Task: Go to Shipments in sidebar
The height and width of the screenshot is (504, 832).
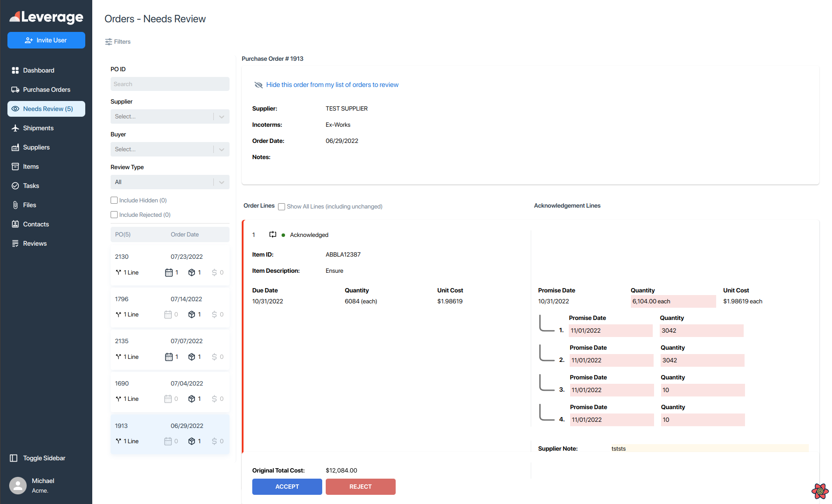Action: pos(38,128)
